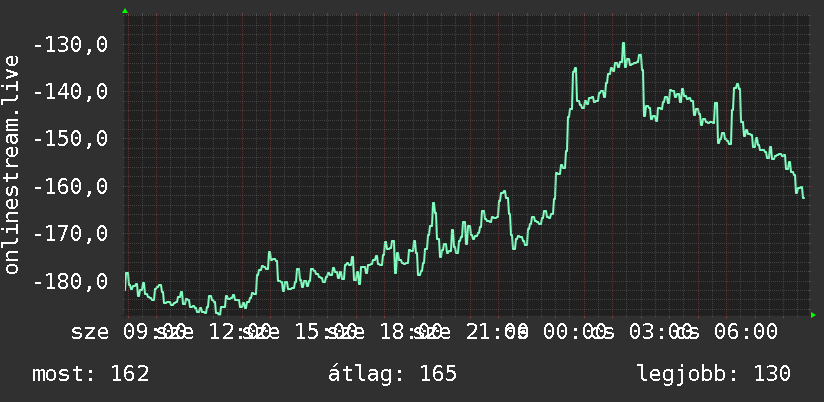The width and height of the screenshot is (824, 402).
Task: Click the -160,0 axis label
Action: click(70, 187)
